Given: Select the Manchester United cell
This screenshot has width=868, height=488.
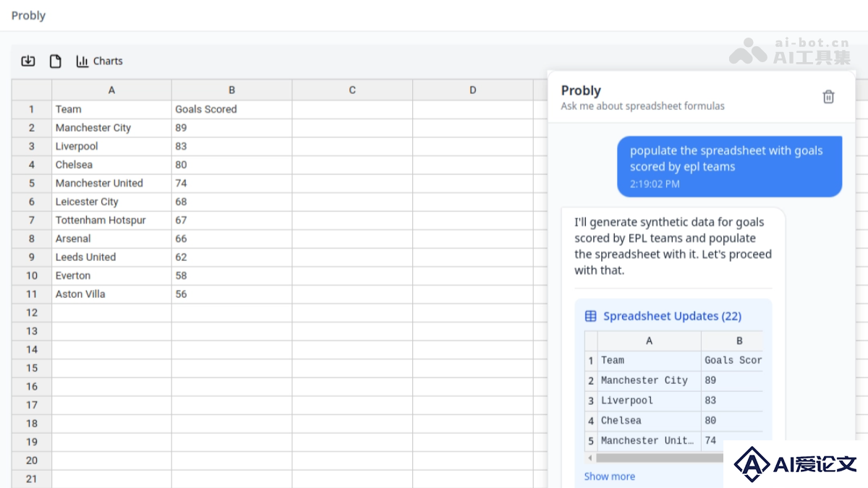Looking at the screenshot, I should point(111,183).
